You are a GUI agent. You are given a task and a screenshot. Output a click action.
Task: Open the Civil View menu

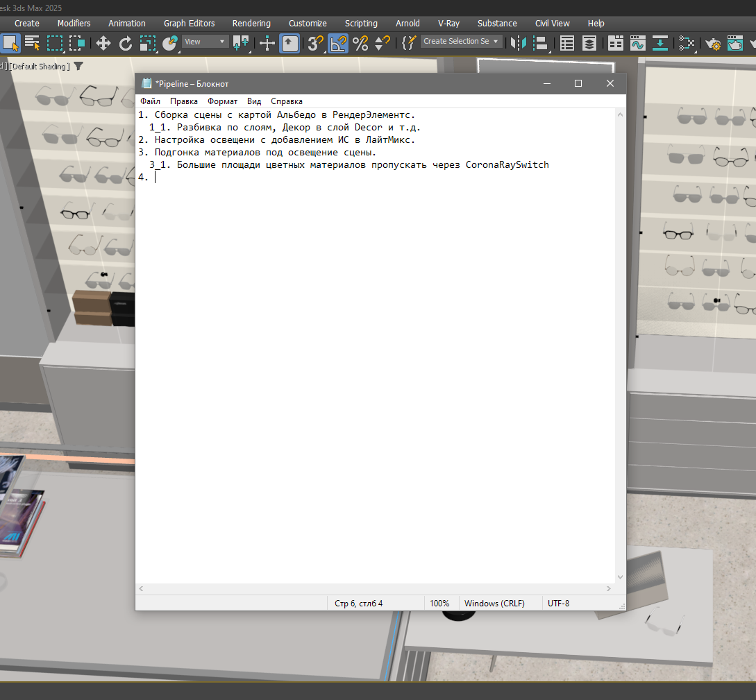552,23
